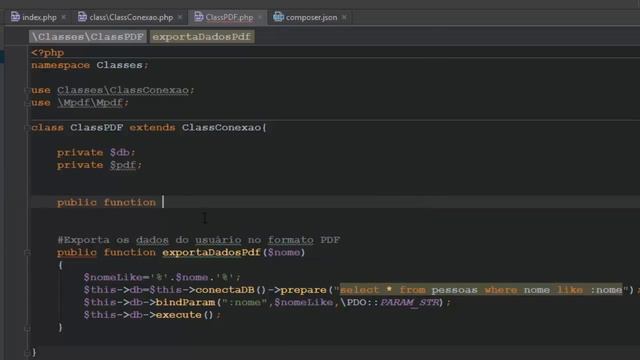This screenshot has width=640, height=360.
Task: Click the 'ClassPDF' class name in the declaration
Action: coord(97,128)
